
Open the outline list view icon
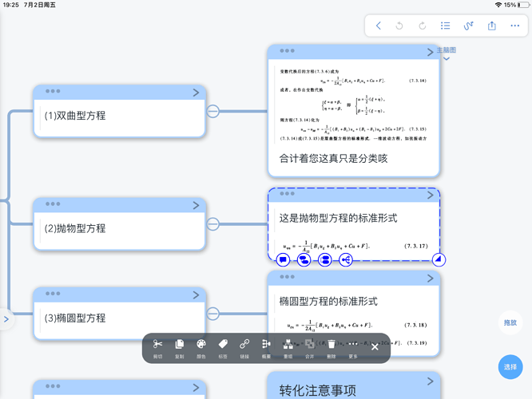click(x=445, y=26)
